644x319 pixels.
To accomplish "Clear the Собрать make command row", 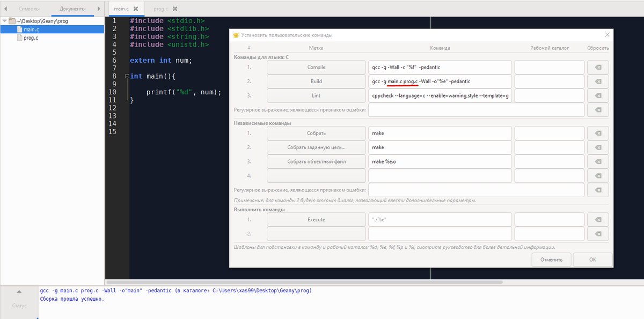I will tap(598, 133).
